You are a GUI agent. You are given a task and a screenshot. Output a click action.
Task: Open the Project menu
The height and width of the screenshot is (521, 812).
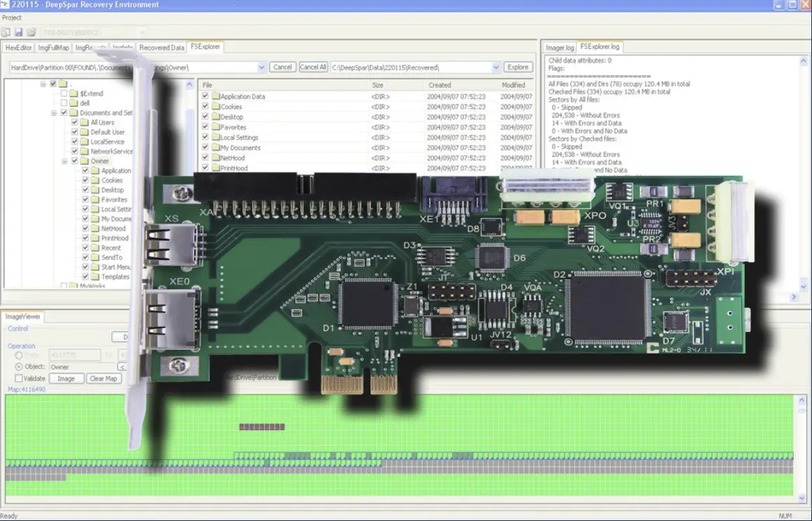12,17
